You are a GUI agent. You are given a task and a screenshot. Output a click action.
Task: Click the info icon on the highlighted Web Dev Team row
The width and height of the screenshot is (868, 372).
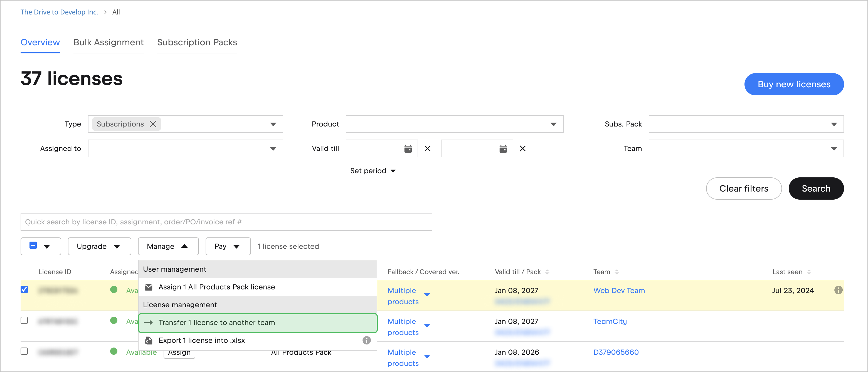click(x=838, y=290)
